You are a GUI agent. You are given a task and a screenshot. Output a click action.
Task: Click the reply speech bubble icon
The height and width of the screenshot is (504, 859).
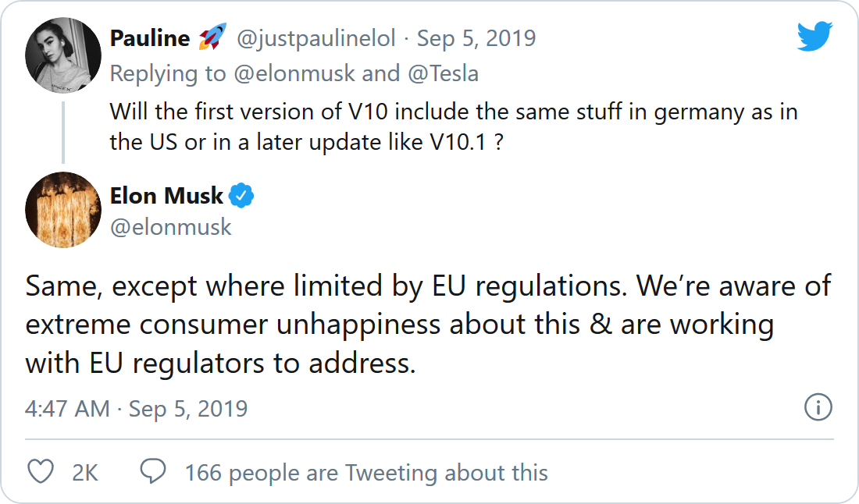tap(152, 471)
